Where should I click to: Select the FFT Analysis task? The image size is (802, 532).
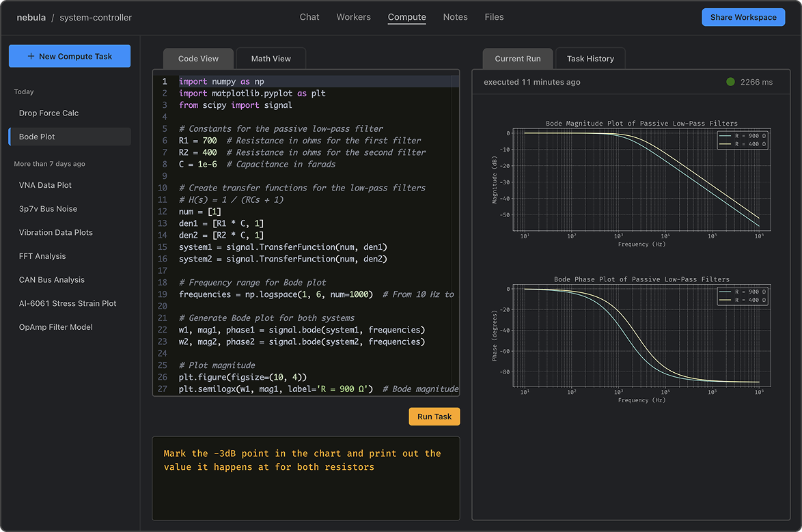42,256
